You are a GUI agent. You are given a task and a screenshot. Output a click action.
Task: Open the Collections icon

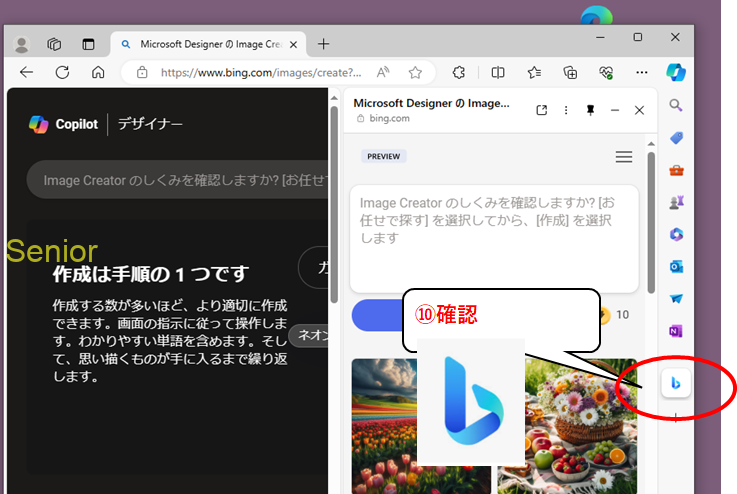tap(570, 72)
